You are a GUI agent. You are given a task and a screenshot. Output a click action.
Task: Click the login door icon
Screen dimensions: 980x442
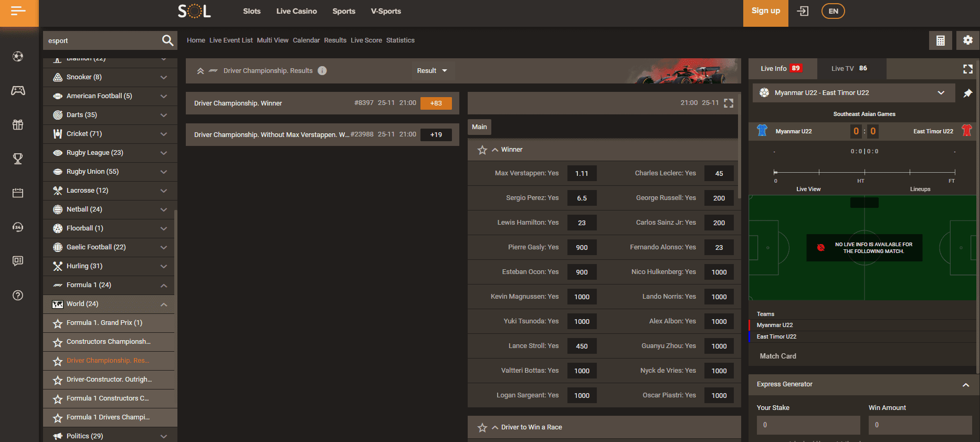tap(803, 11)
